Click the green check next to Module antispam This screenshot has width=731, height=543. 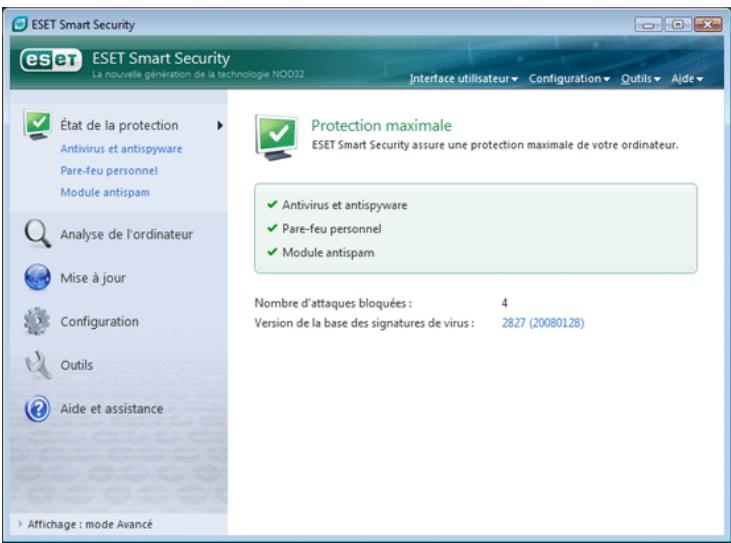pyautogui.click(x=272, y=252)
